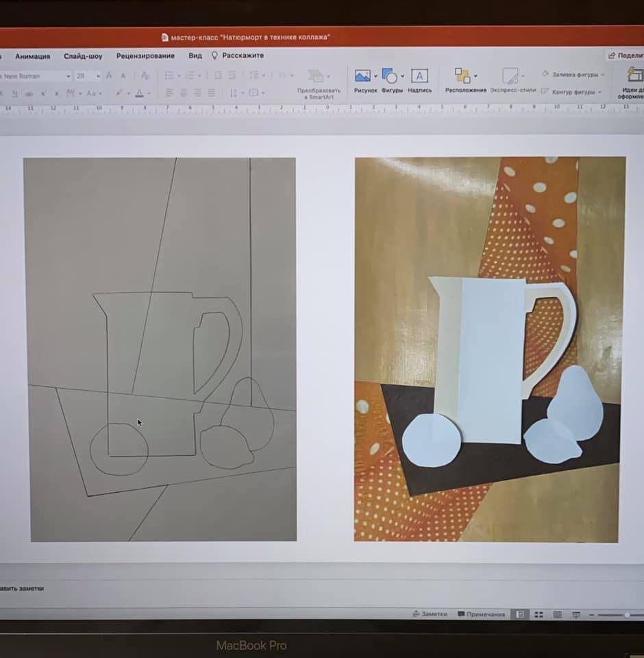Open the Слайд-шоу tab
The image size is (644, 658).
pos(83,56)
